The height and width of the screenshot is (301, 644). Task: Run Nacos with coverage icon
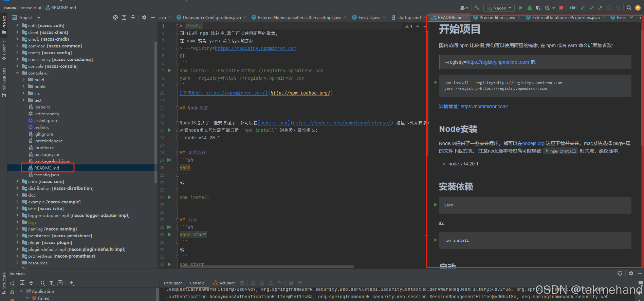point(538,8)
